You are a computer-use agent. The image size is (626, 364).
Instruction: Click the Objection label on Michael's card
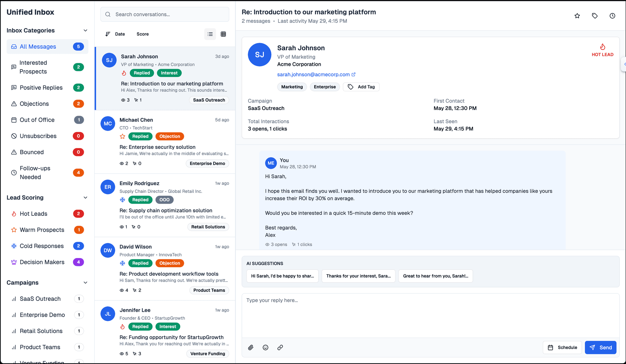[x=170, y=136]
